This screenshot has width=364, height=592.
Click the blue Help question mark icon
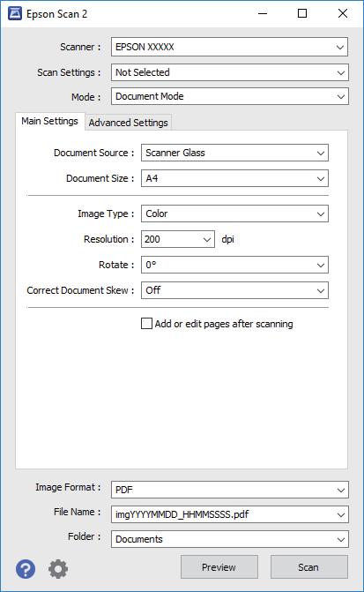coord(26,568)
